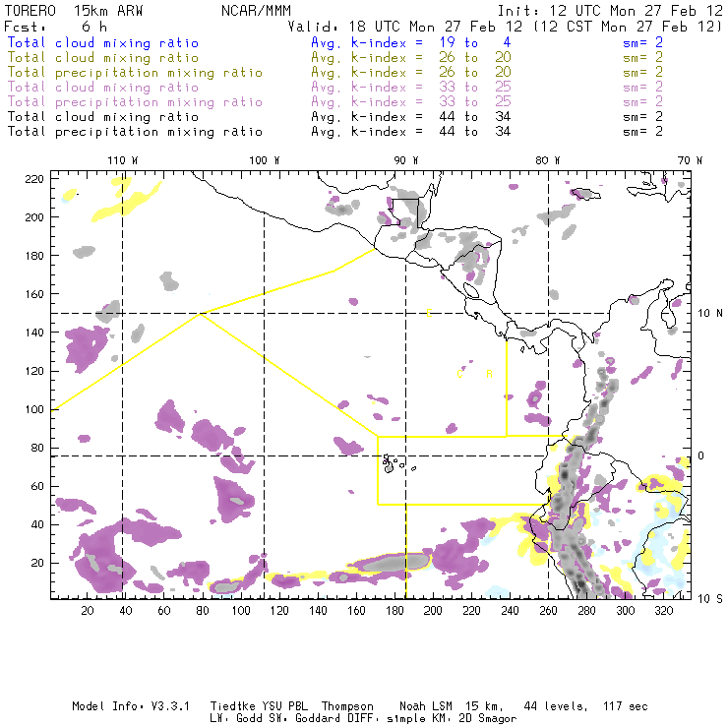
Task: Click the 'Fcst: 6 h' forecast hour label
Action: tap(55, 27)
